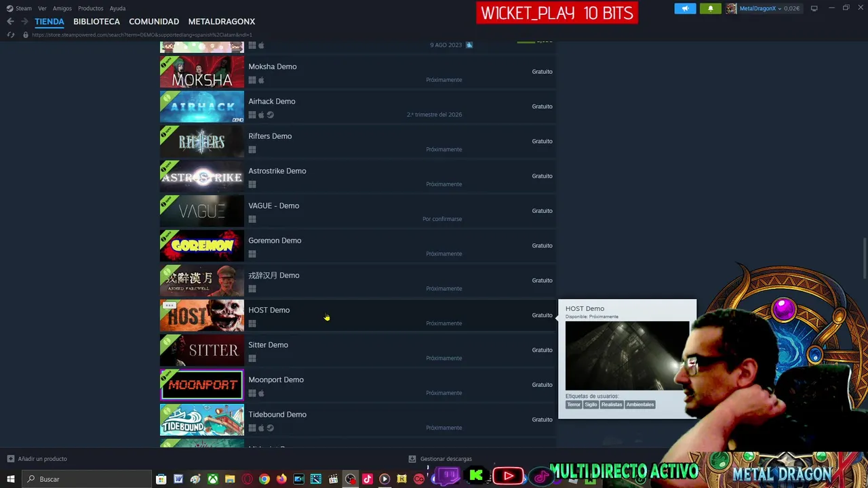868x488 pixels.
Task: Click the Sigilo tag in HOST tooltip
Action: (x=591, y=405)
